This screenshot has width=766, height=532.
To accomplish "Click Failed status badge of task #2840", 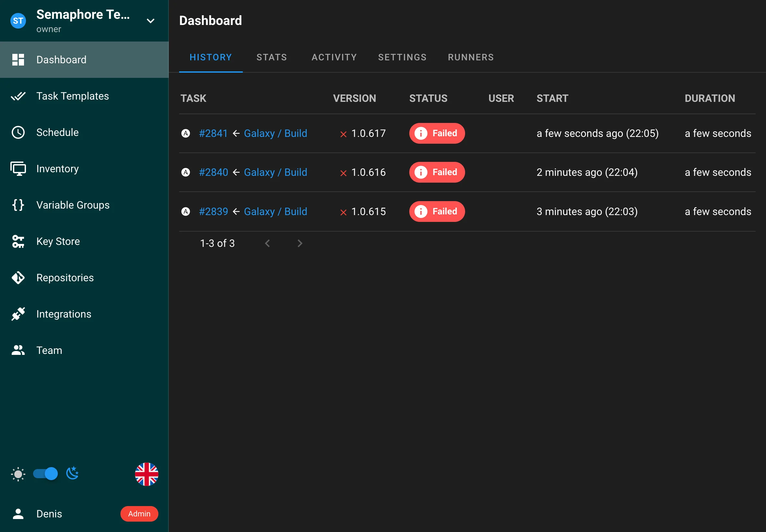I will point(437,172).
